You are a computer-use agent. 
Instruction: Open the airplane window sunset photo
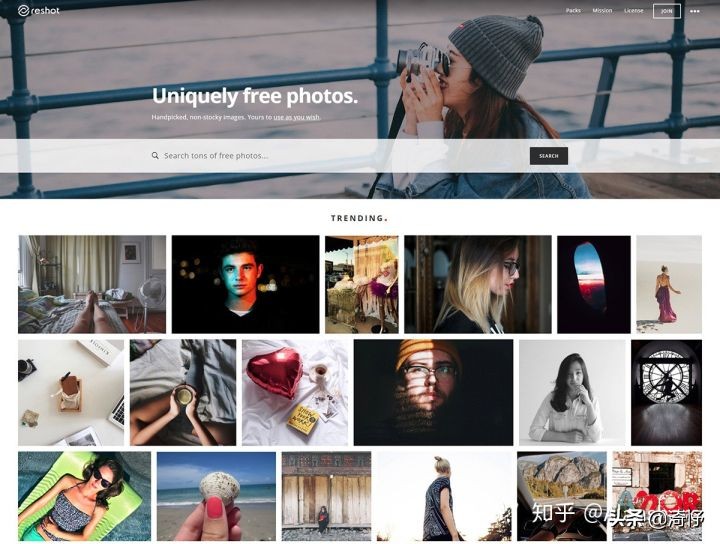click(x=594, y=284)
